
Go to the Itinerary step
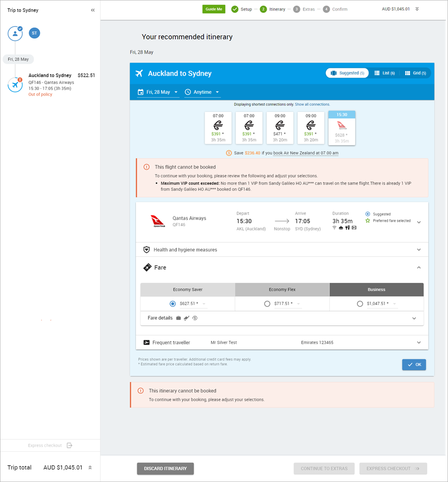click(273, 9)
